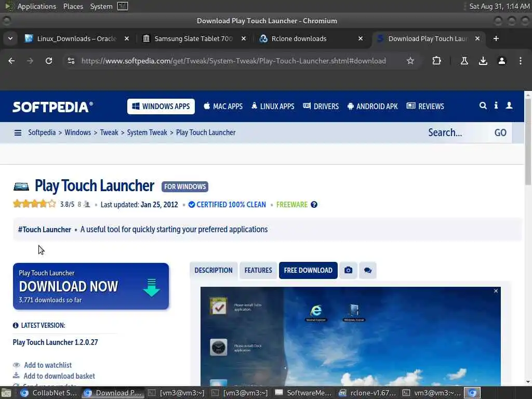Click the Softpedia logo
532x399 pixels.
(x=53, y=107)
